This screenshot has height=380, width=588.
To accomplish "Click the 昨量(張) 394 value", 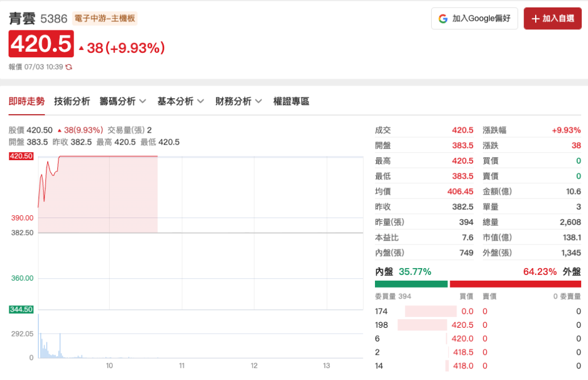I will [x=466, y=222].
